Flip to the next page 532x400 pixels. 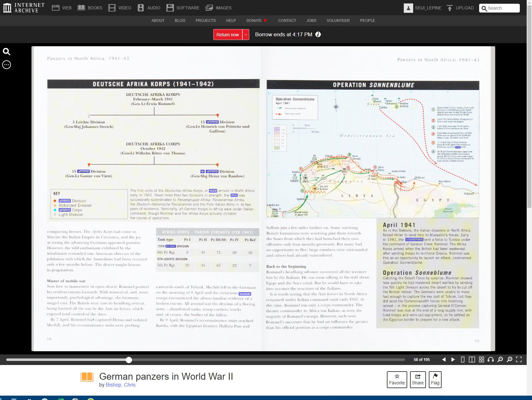(453, 360)
